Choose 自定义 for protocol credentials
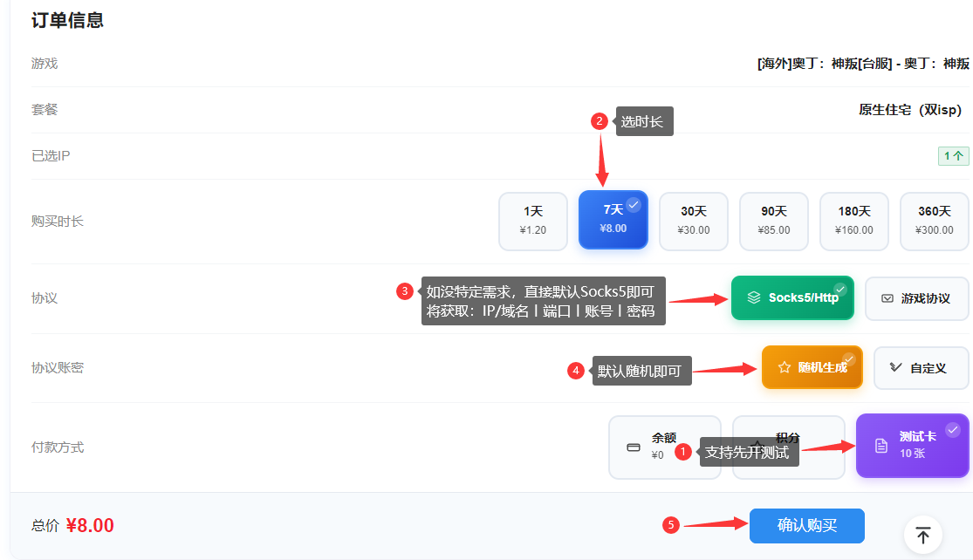This screenshot has height=560, width=973. click(921, 367)
